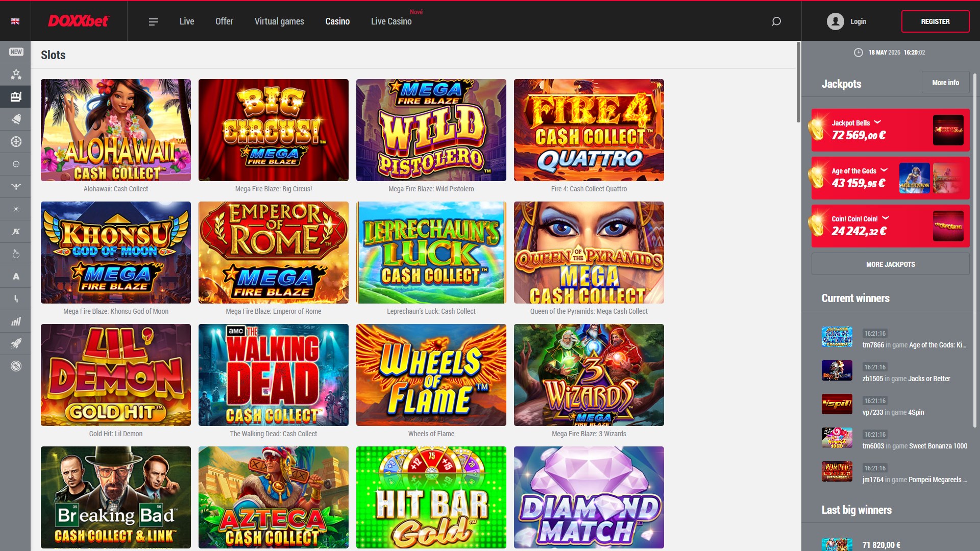This screenshot has height=551, width=980.
Task: Open the Khonsu God of Moon thumbnail
Action: [116, 253]
